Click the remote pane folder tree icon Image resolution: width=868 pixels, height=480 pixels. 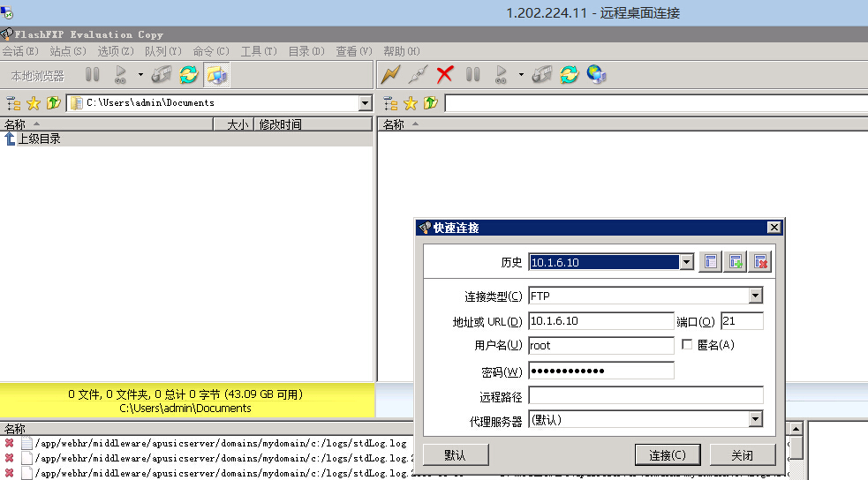click(x=391, y=103)
